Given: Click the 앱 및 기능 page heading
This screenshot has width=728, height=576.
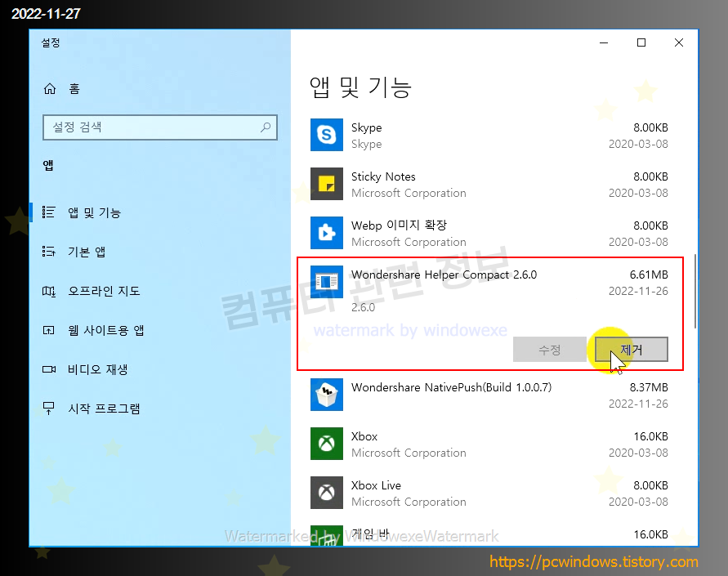Looking at the screenshot, I should coord(360,87).
